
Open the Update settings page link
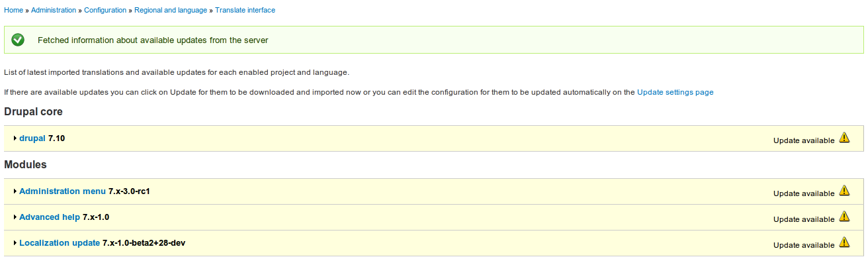point(675,92)
